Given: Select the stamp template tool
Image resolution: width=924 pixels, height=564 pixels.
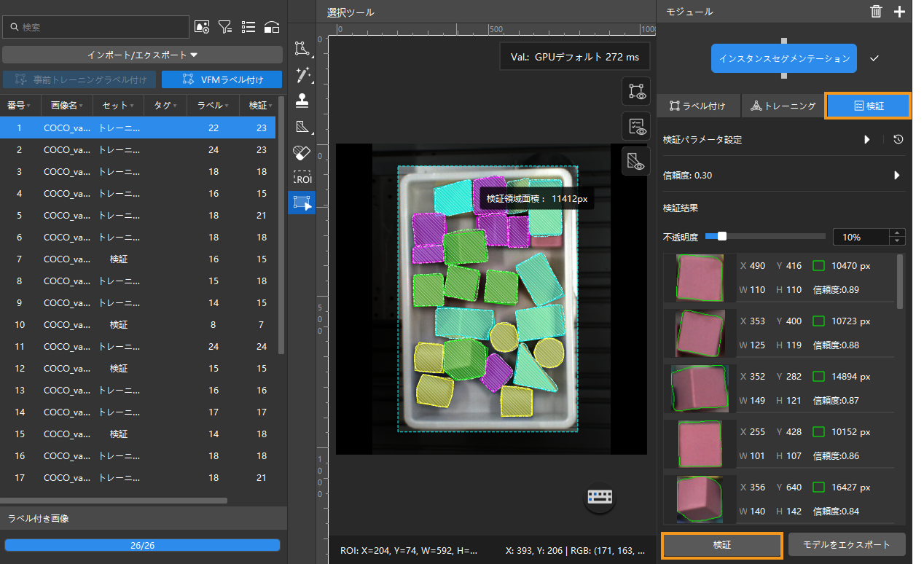Looking at the screenshot, I should click(x=302, y=101).
